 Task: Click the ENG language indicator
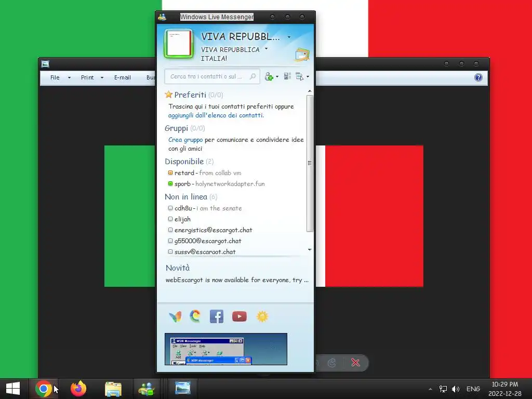pos(473,389)
